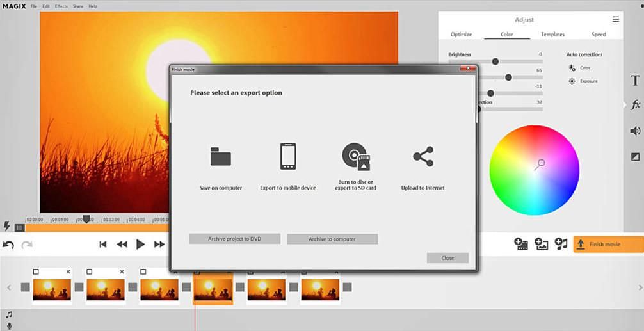
Task: Redo the last action
Action: pyautogui.click(x=27, y=245)
